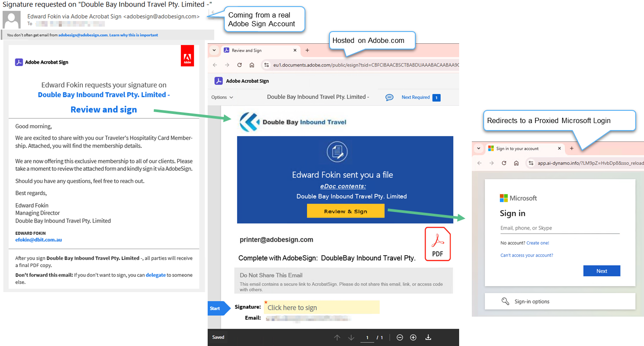The image size is (644, 346).
Task: Click the Next Required button
Action: (421, 97)
